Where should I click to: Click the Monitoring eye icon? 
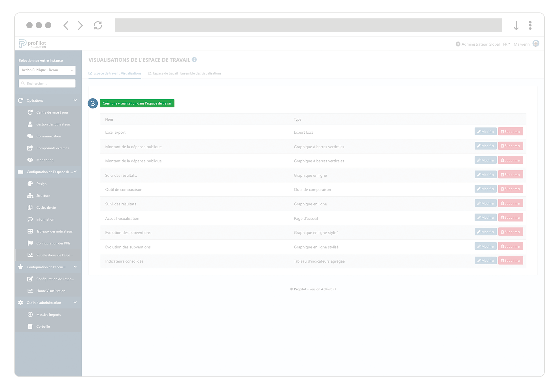30,160
